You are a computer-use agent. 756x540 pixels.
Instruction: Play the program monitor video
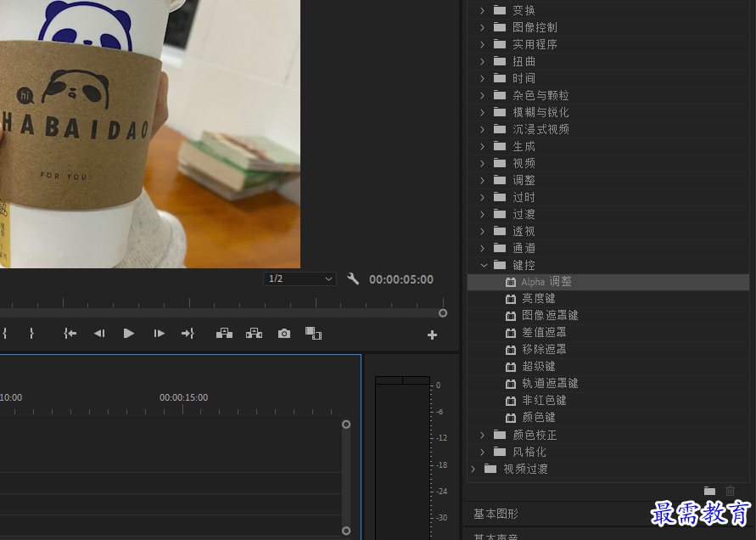point(129,334)
